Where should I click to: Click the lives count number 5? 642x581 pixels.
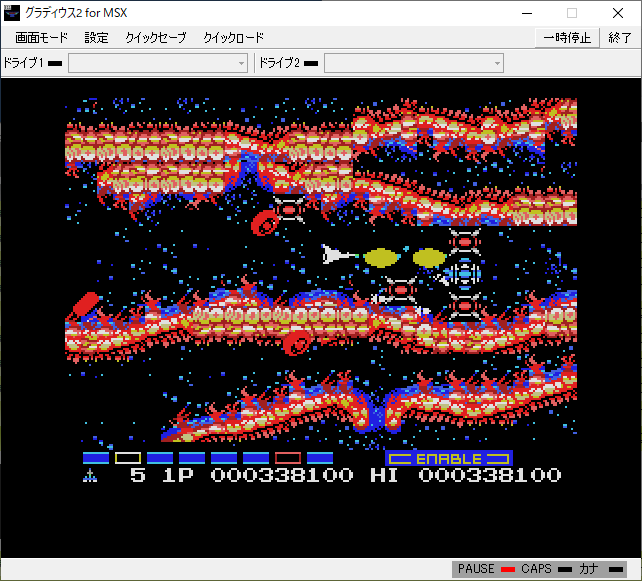pos(138,475)
